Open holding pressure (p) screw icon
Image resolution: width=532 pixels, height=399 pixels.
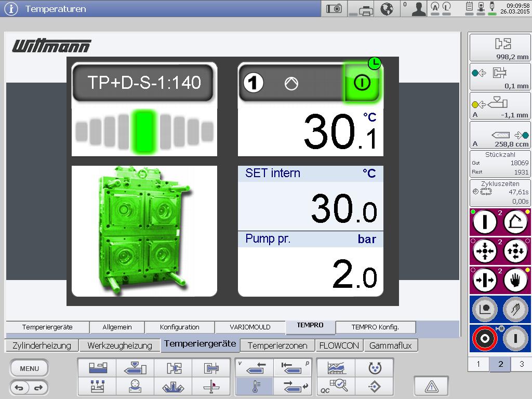point(292,368)
